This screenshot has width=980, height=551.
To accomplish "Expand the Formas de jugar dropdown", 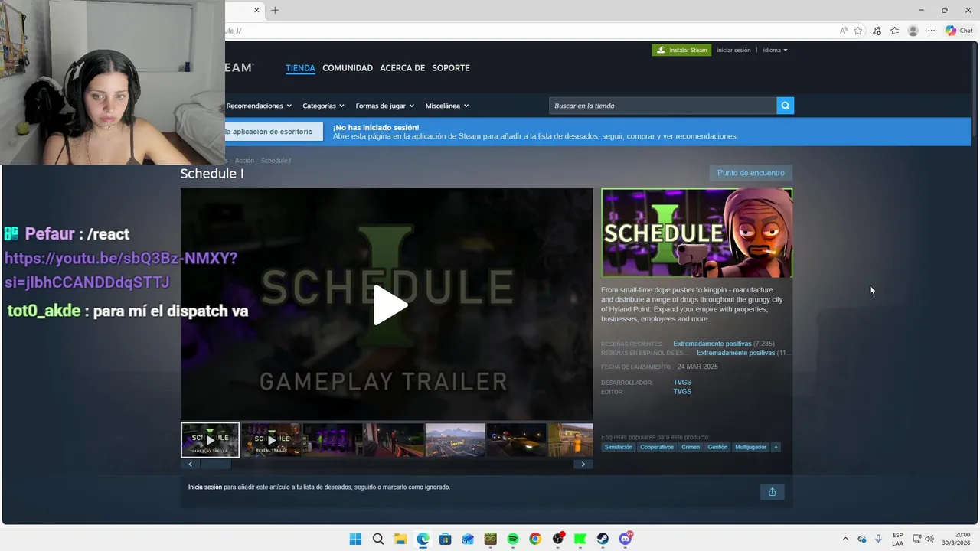I will 384,106.
